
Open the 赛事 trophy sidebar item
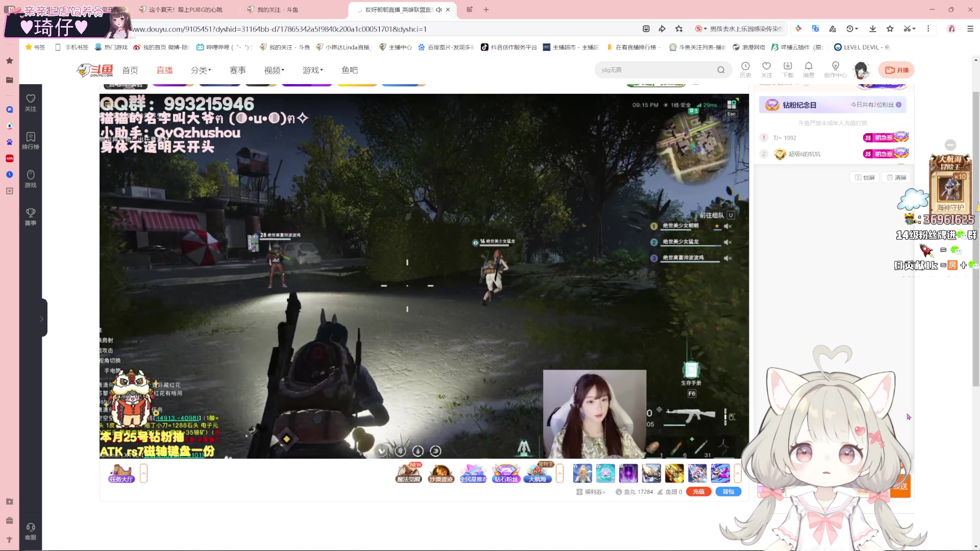31,217
